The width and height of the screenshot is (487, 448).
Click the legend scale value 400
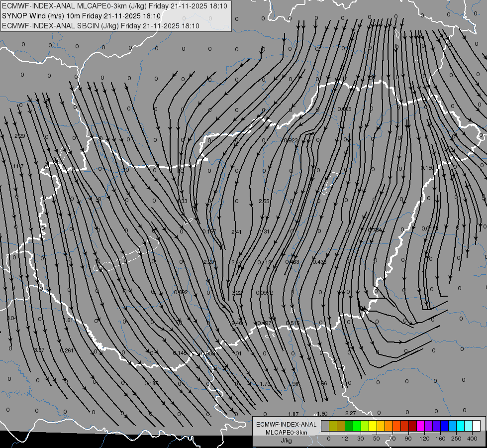472,439
